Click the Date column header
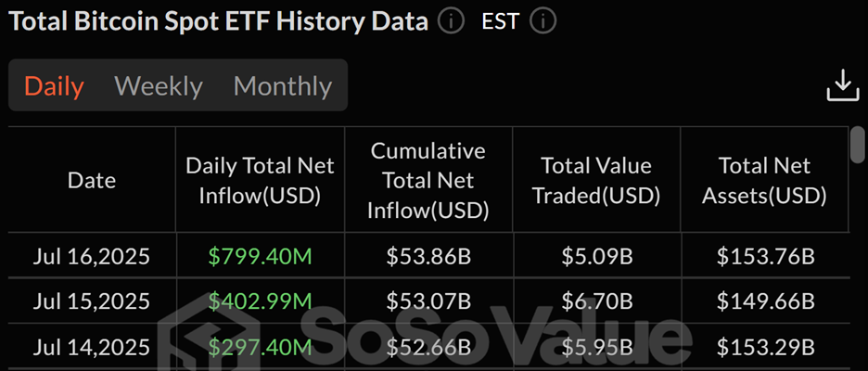 92,181
